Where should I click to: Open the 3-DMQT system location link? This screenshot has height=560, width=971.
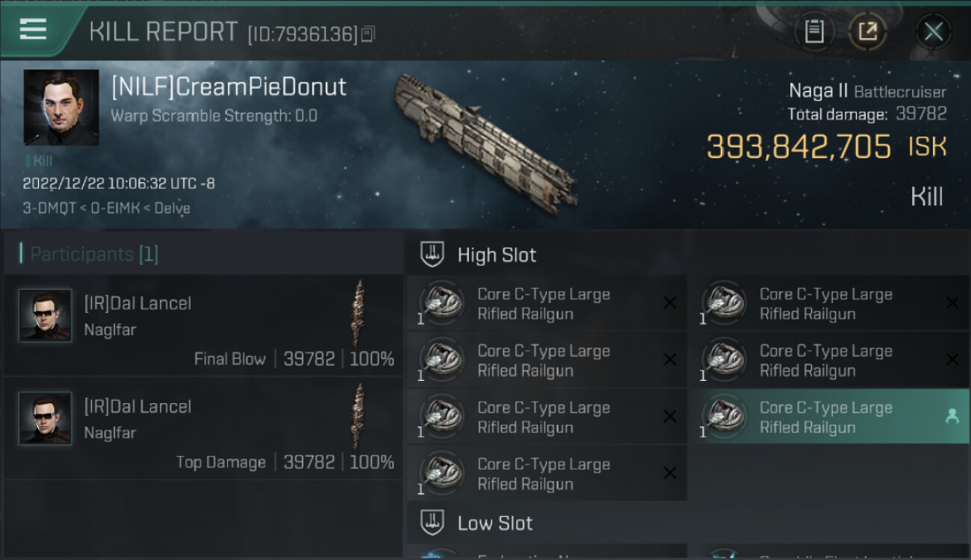point(49,208)
